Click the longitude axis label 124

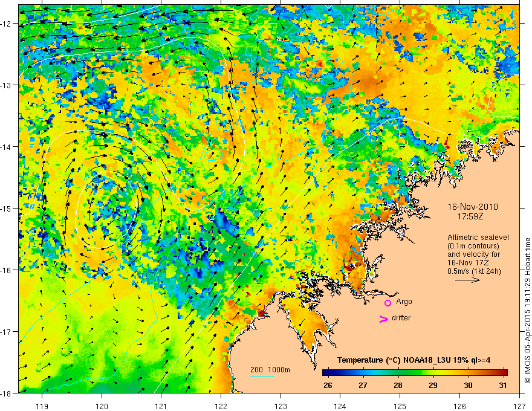(340, 406)
